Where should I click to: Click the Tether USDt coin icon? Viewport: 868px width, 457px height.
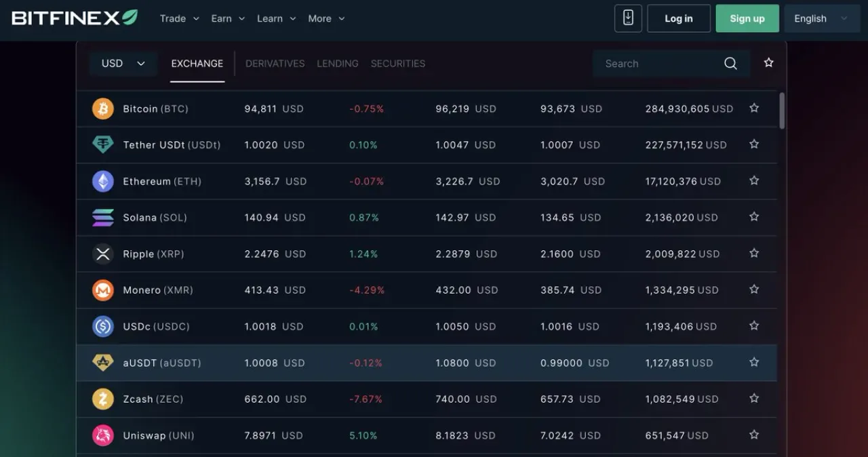tap(103, 145)
